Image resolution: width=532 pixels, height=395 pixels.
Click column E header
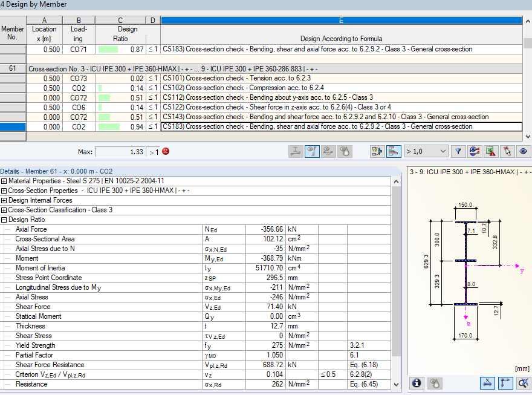(341, 21)
